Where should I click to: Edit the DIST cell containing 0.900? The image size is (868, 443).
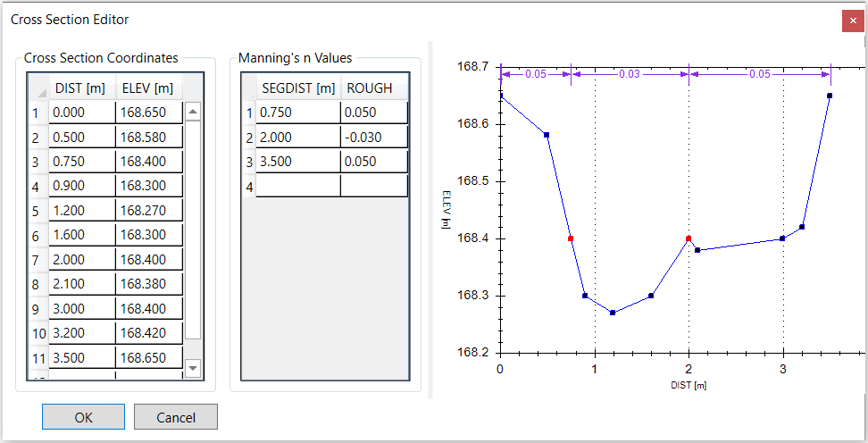pyautogui.click(x=81, y=187)
